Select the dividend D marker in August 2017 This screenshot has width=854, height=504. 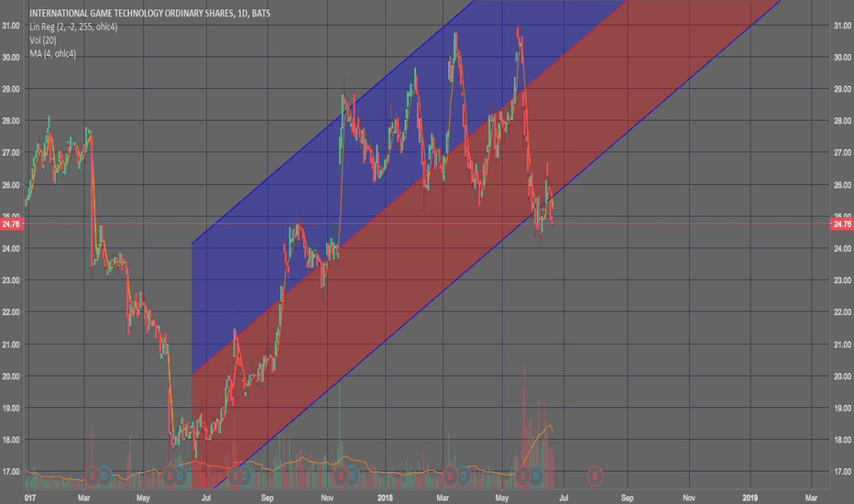(245, 477)
